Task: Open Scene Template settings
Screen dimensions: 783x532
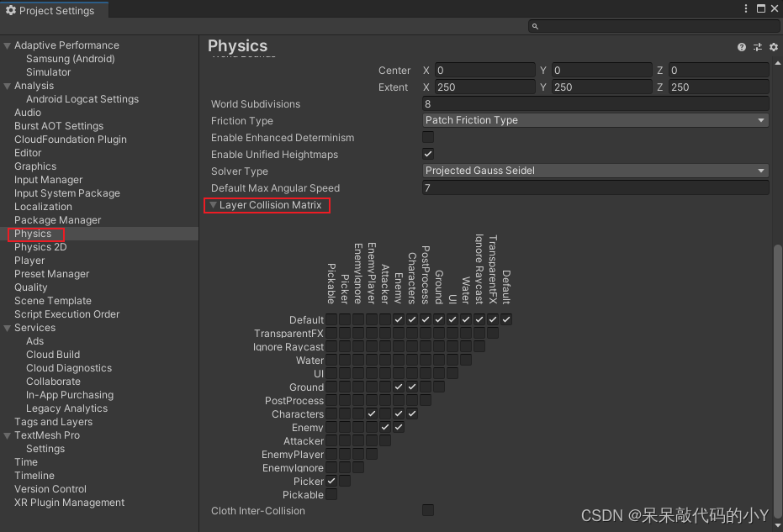Action: click(53, 302)
